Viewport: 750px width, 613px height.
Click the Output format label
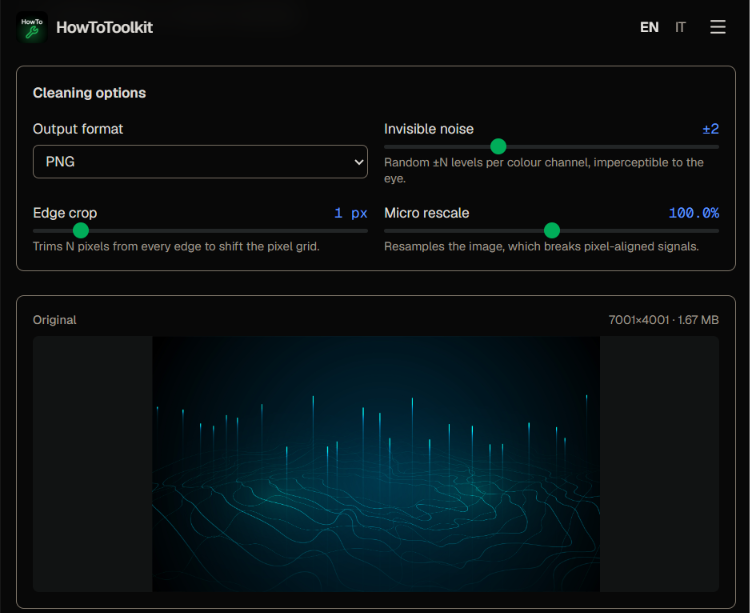click(78, 129)
